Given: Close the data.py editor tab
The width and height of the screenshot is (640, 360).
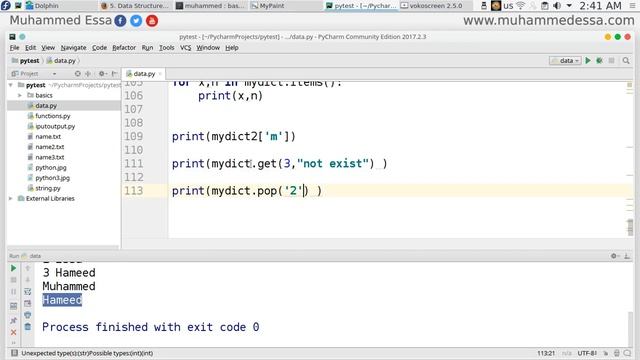Looking at the screenshot, I should point(160,74).
